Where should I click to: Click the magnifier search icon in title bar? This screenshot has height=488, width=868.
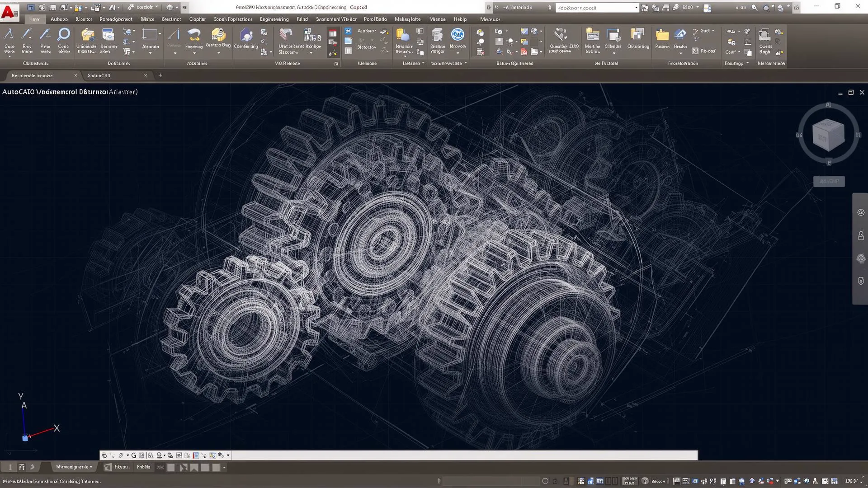coord(754,8)
